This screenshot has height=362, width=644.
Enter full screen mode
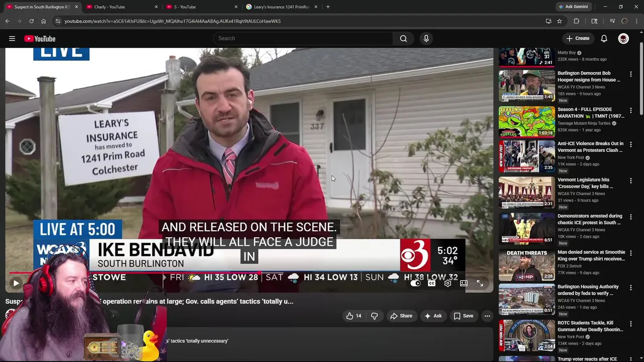(x=480, y=284)
